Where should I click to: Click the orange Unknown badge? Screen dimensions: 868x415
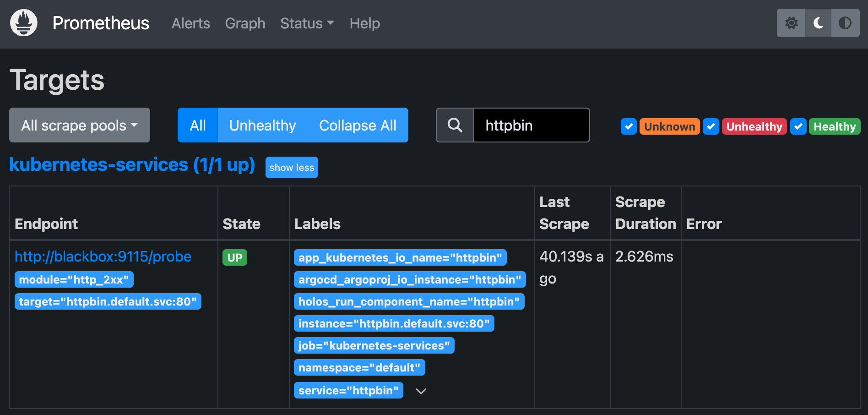[669, 126]
